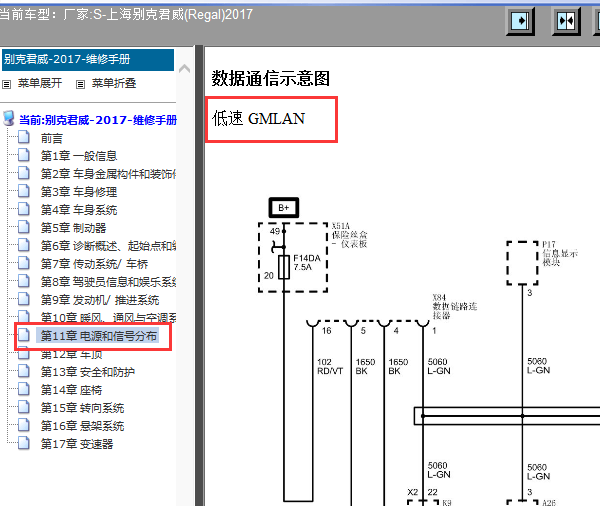Click the 低速 GMLAN subtitle text

259,118
